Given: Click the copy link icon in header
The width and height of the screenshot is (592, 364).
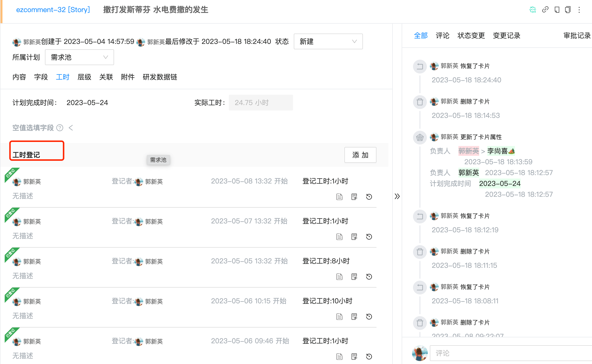Looking at the screenshot, I should click(x=545, y=10).
